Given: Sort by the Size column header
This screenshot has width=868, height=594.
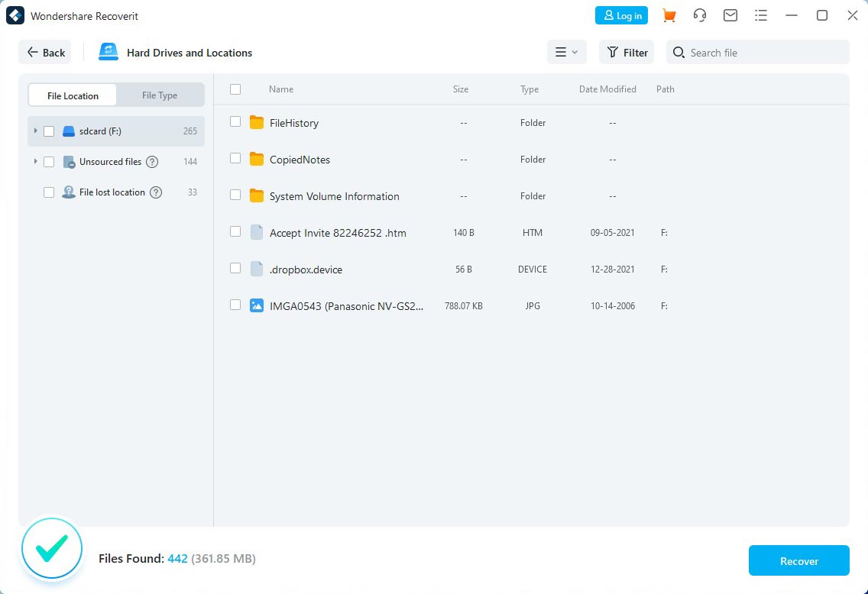Looking at the screenshot, I should 461,89.
